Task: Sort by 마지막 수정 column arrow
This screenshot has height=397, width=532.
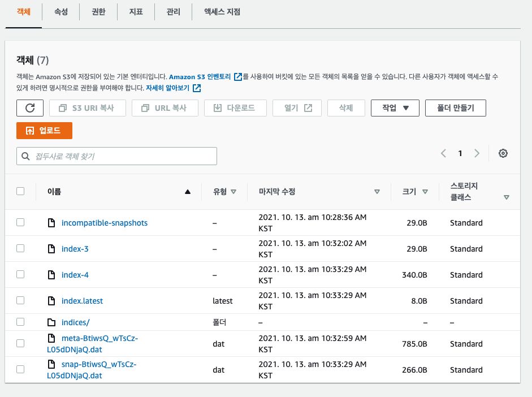Action: pyautogui.click(x=377, y=192)
